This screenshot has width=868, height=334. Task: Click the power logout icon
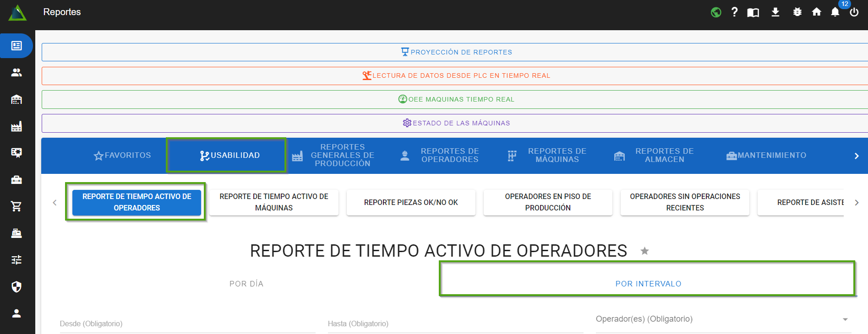(854, 12)
